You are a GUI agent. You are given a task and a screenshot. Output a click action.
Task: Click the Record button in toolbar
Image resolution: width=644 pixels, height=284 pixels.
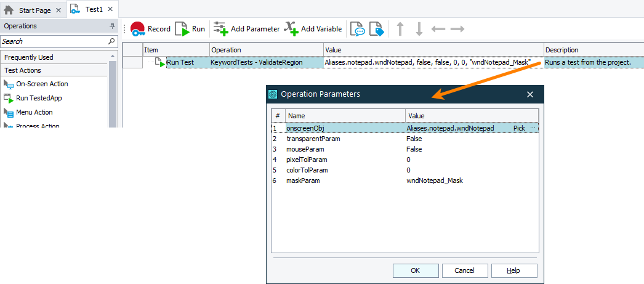[150, 29]
